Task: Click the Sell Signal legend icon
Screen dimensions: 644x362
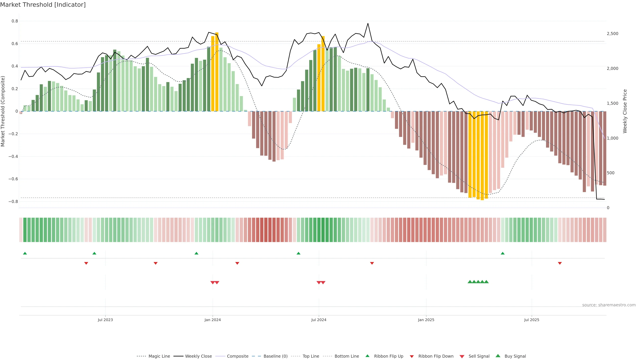Action: click(462, 356)
